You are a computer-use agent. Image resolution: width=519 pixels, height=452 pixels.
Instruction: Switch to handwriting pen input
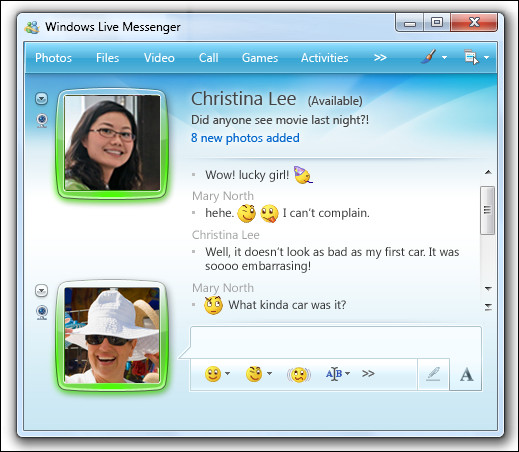point(433,374)
